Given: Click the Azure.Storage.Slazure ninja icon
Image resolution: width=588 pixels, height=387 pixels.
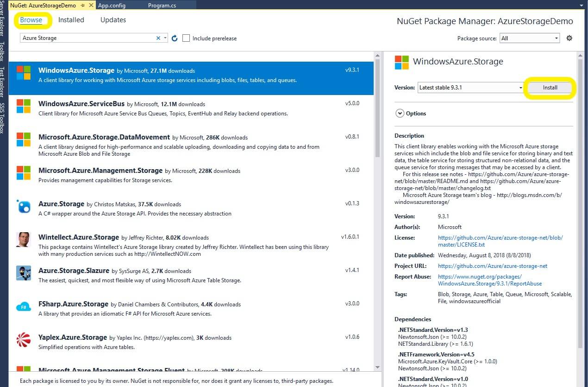Looking at the screenshot, I should pyautogui.click(x=24, y=273).
